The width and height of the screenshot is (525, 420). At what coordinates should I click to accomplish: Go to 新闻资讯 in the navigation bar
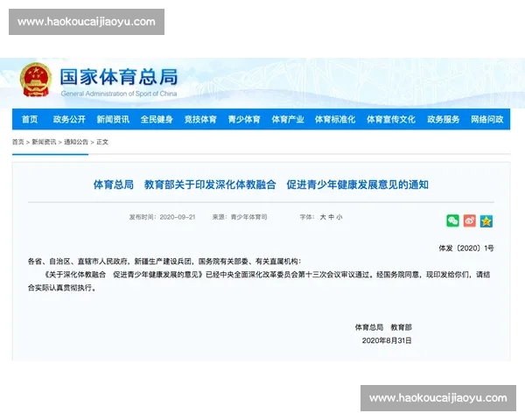pyautogui.click(x=113, y=119)
